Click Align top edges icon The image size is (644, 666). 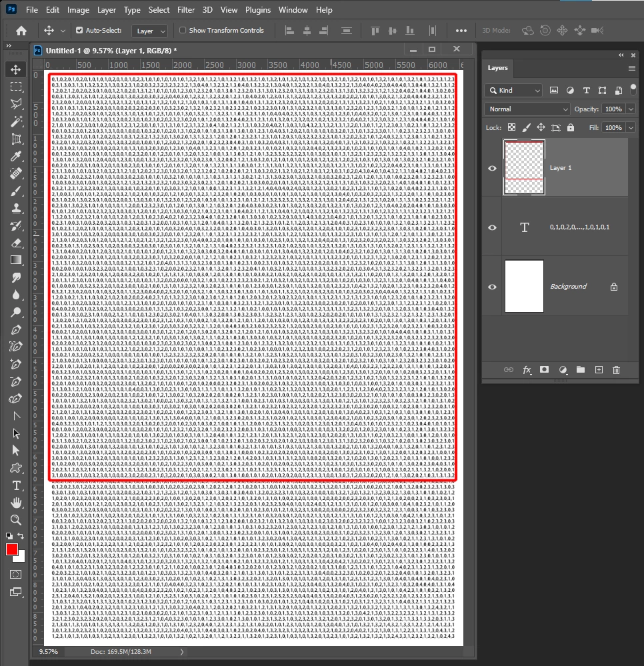375,31
